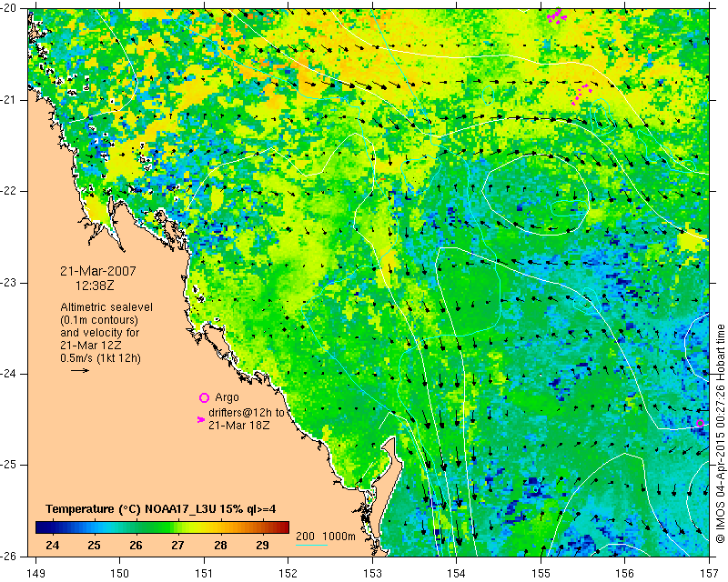
Task: Click the dark red end of the color bar
Action: click(283, 527)
